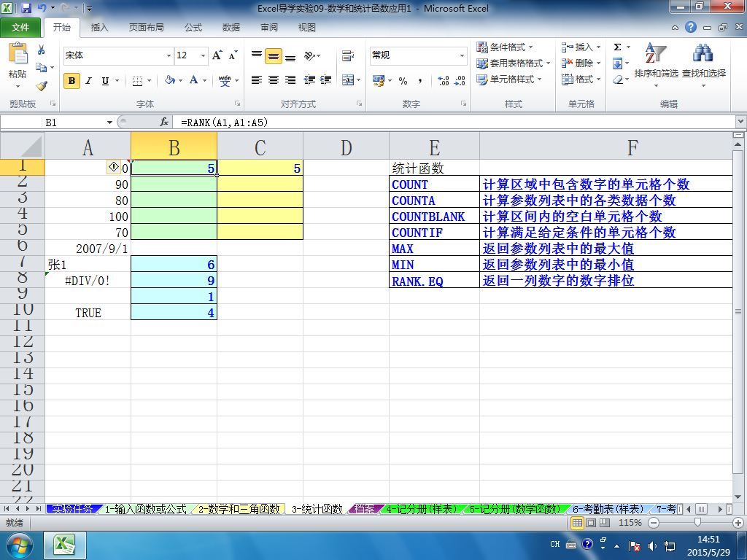Toggle Bold formatting button
The image size is (747, 560).
pos(72,81)
